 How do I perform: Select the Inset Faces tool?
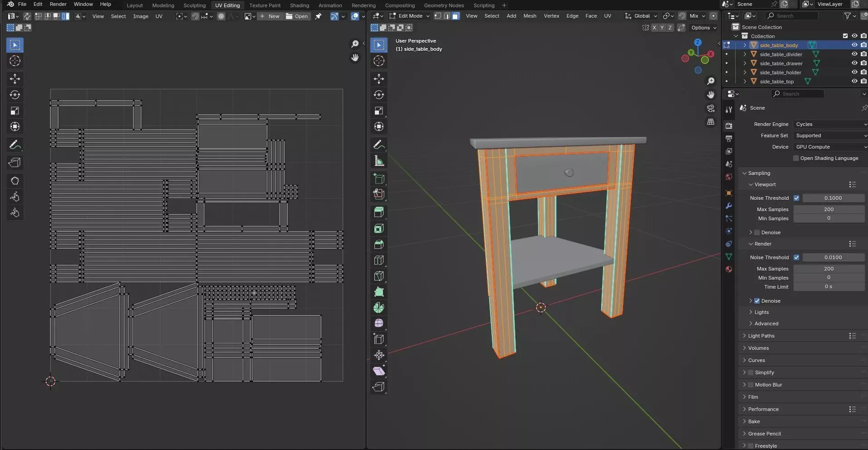[379, 228]
